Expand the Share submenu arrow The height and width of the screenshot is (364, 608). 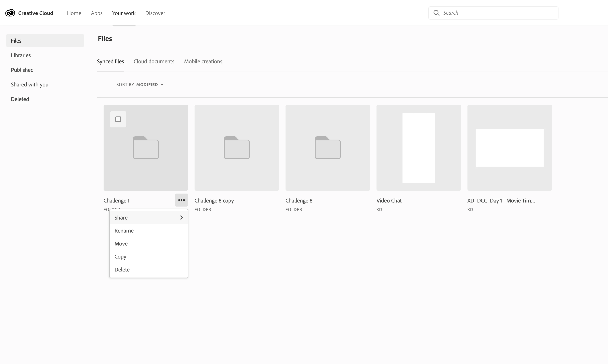click(x=181, y=218)
